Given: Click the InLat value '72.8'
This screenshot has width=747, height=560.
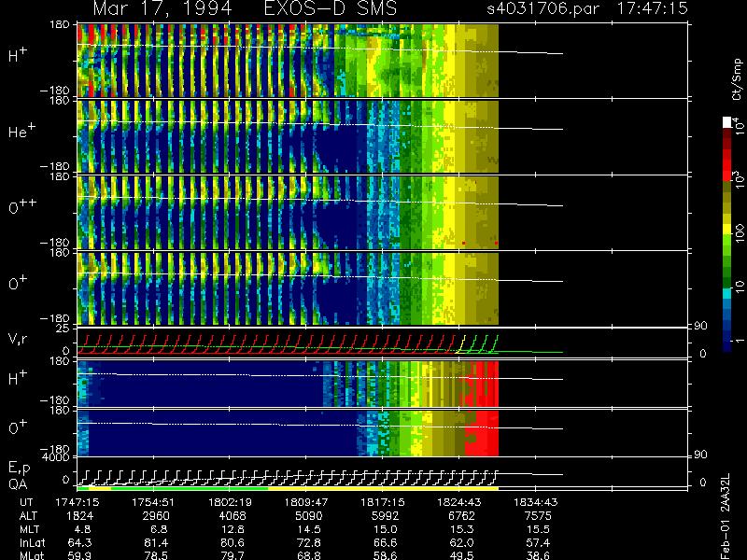Looking at the screenshot, I should [309, 542].
